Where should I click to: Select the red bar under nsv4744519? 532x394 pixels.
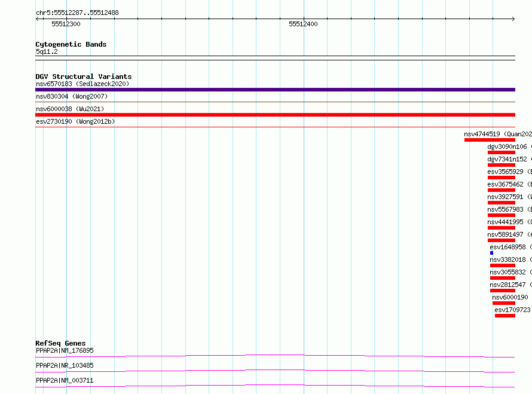[490, 140]
